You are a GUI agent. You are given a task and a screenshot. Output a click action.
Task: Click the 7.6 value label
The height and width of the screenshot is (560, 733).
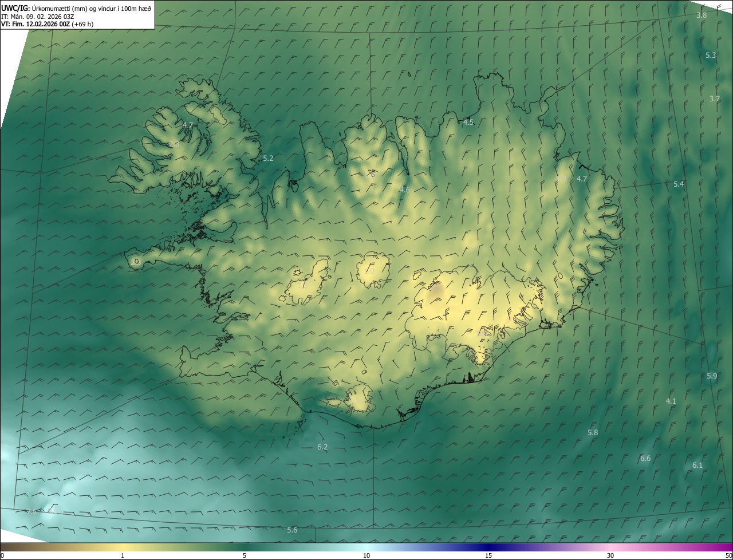click(x=31, y=511)
